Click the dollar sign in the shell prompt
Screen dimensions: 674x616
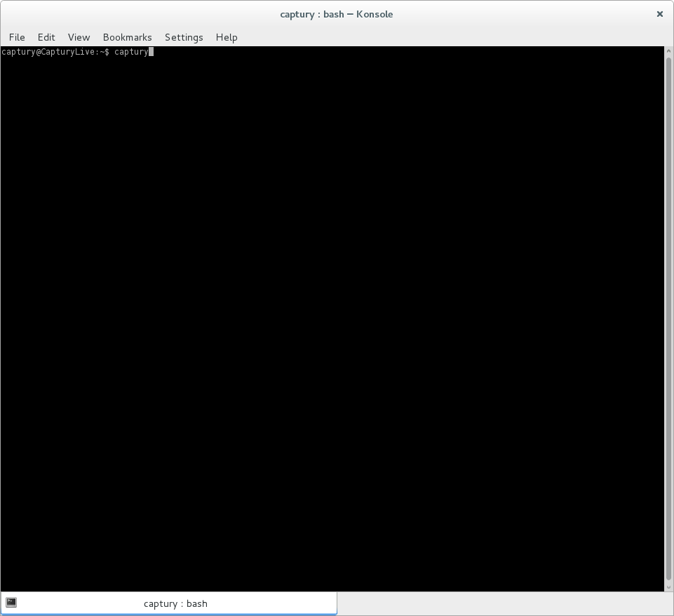pos(107,52)
